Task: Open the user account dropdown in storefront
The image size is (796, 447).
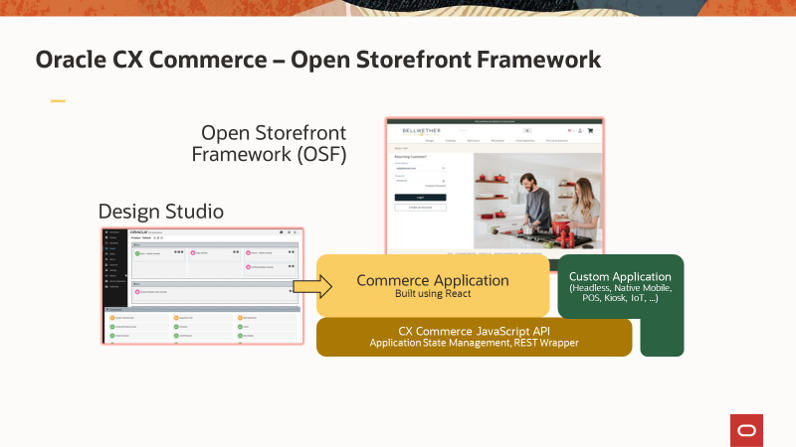Action: pyautogui.click(x=580, y=131)
